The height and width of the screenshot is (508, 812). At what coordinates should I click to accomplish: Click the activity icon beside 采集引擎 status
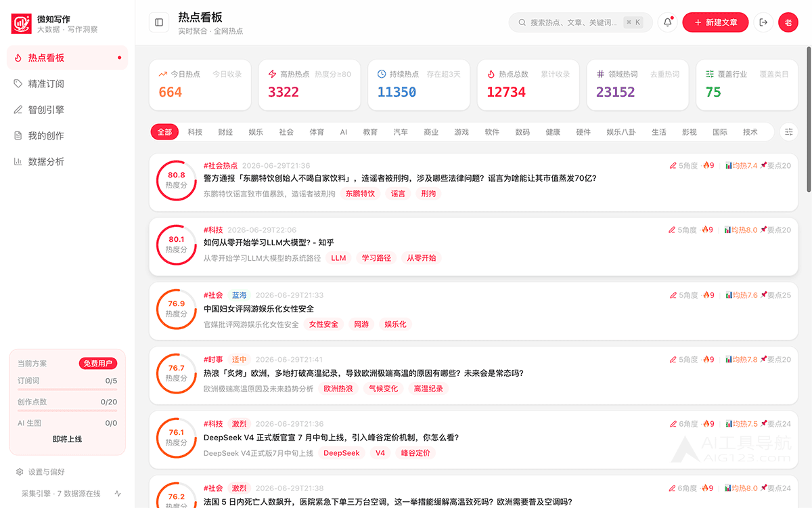click(118, 494)
